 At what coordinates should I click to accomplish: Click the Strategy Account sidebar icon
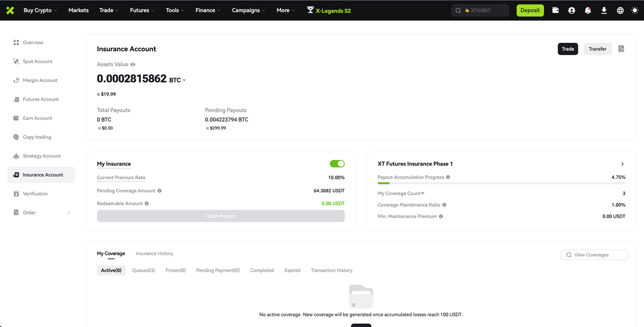click(x=16, y=156)
